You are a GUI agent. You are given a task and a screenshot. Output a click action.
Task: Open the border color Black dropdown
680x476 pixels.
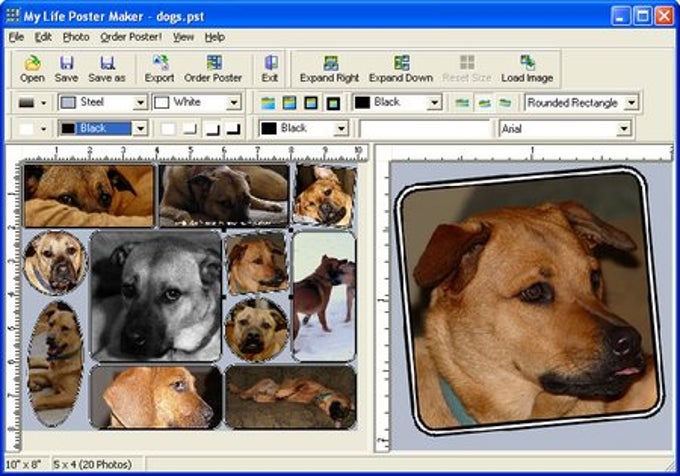coord(434,103)
